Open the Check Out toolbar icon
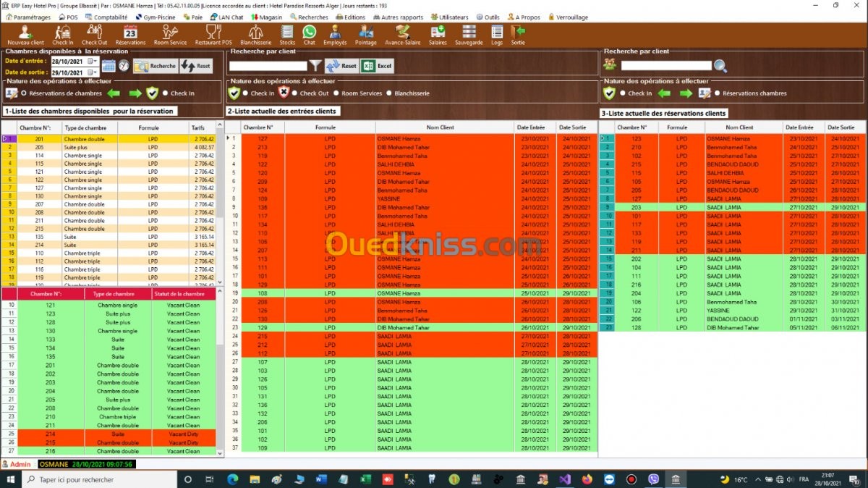This screenshot has height=488, width=868. 94,34
